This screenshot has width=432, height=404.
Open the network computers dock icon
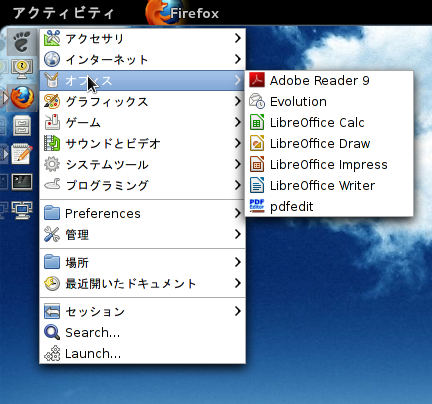[x=22, y=210]
